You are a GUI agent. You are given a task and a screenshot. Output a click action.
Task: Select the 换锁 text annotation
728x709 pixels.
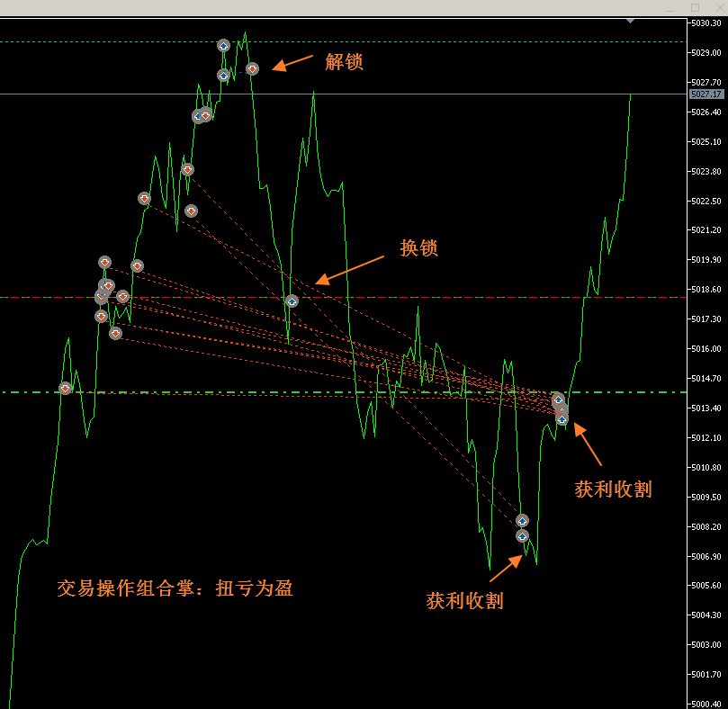coord(418,248)
